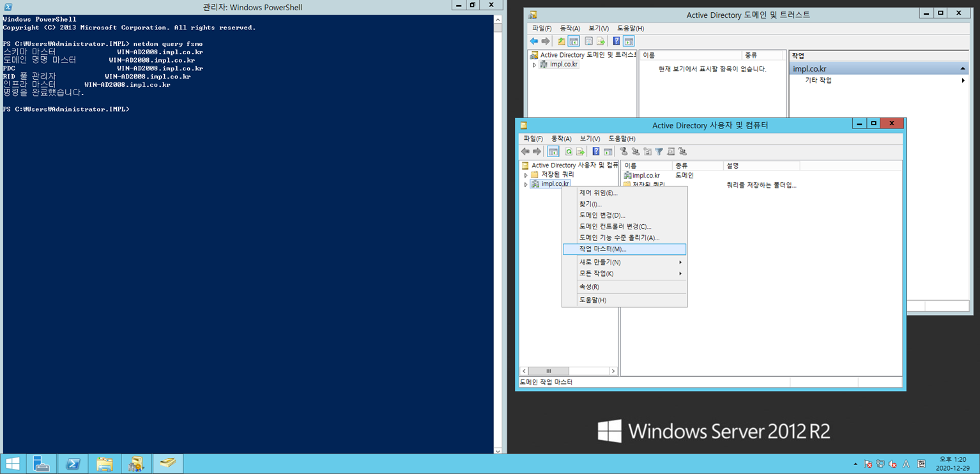Expand impl.co.kr node in Domains and Trusts tree

(535, 65)
